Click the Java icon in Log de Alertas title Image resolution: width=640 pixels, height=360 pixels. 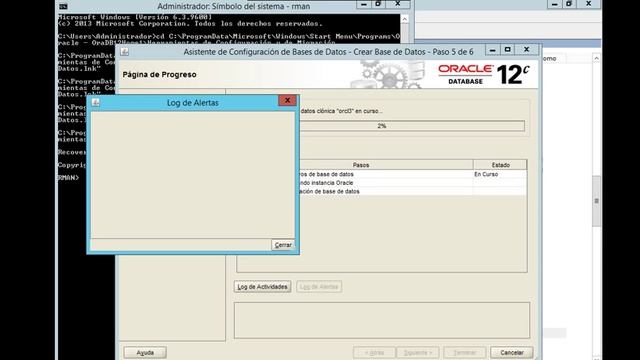[x=96, y=102]
